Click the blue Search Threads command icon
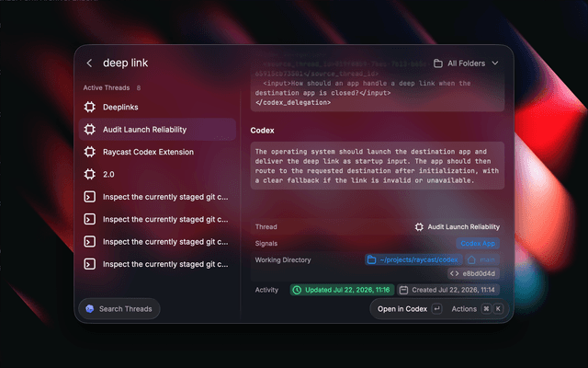 [x=90, y=309]
